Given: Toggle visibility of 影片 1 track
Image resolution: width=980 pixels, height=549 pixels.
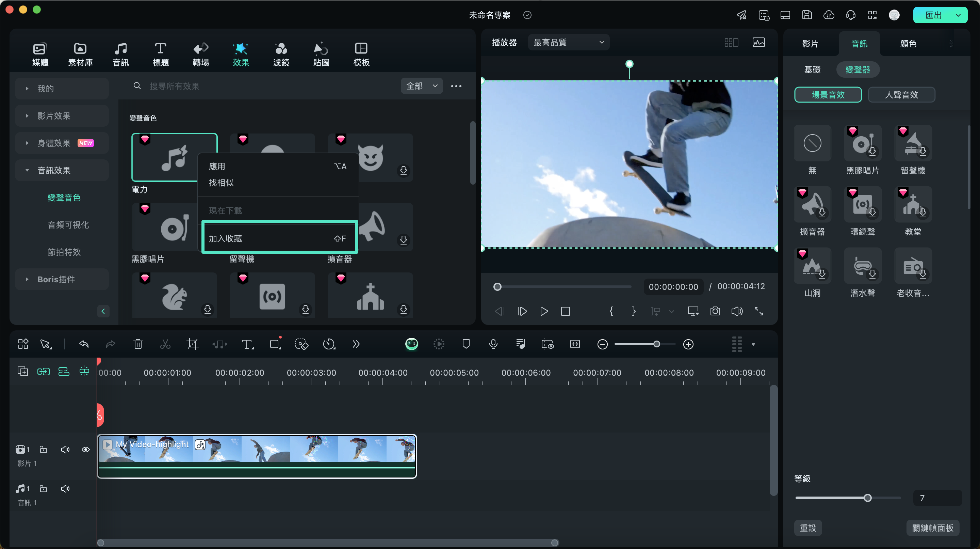Looking at the screenshot, I should [x=86, y=450].
